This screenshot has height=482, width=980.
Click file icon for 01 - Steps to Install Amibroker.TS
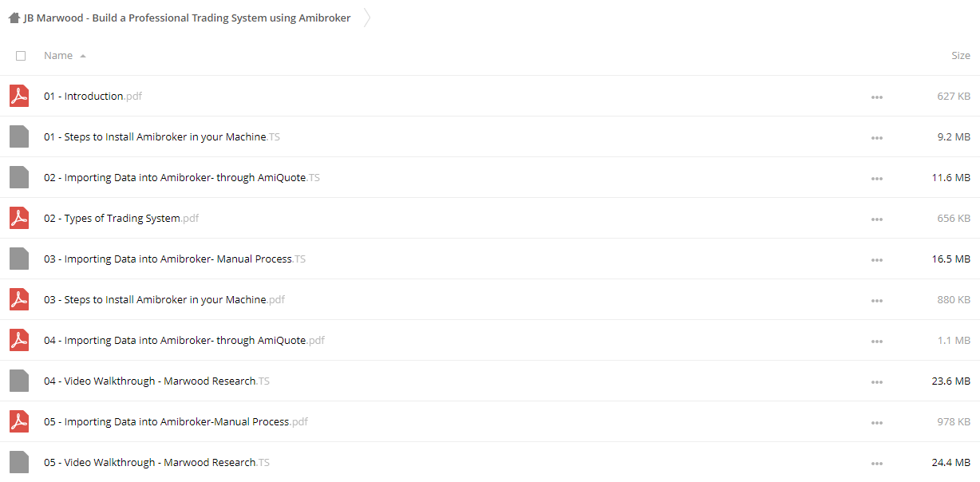coord(19,136)
